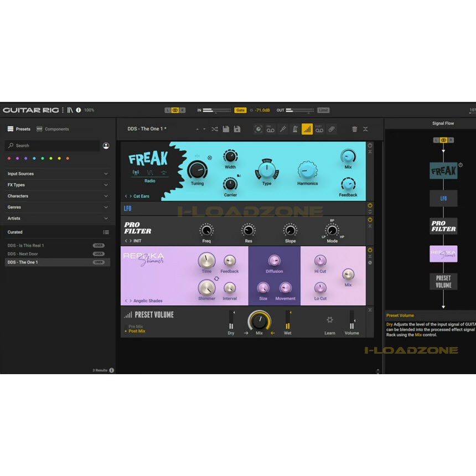Collapse all rack components
476x476 pixels.
365,130
